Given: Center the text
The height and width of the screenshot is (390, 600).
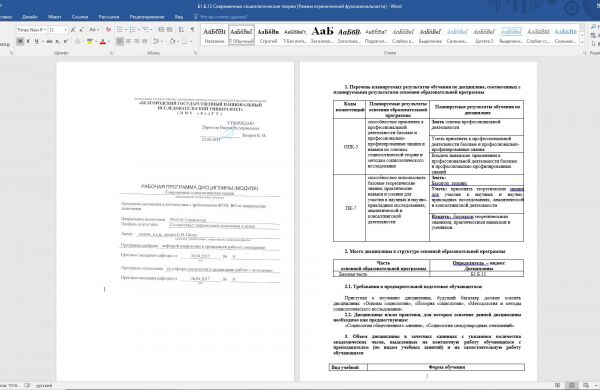Looking at the screenshot, I should point(128,41).
